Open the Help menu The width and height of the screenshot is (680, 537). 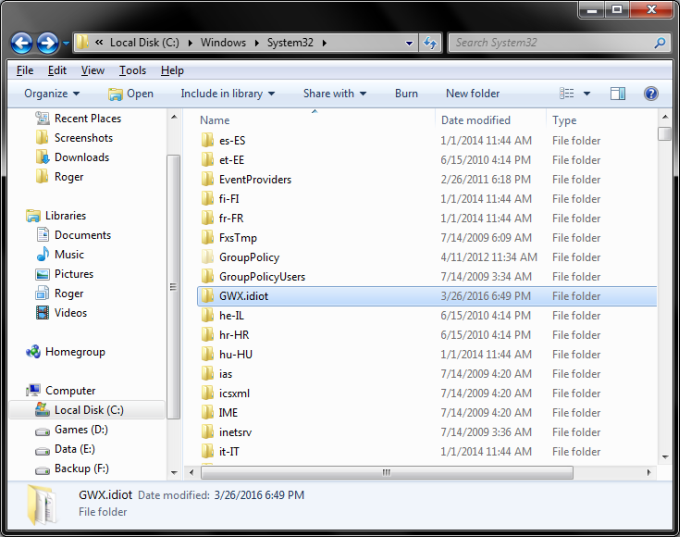(172, 70)
